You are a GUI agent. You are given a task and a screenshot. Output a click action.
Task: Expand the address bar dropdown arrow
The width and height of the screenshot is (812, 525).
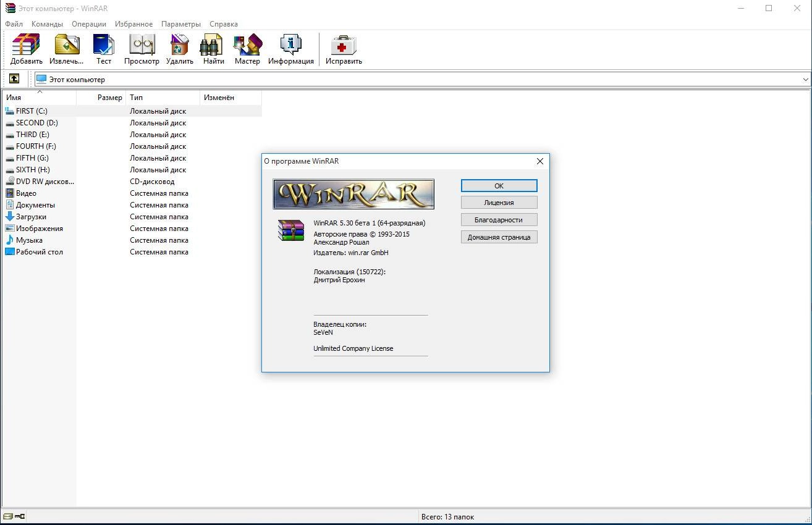(805, 79)
